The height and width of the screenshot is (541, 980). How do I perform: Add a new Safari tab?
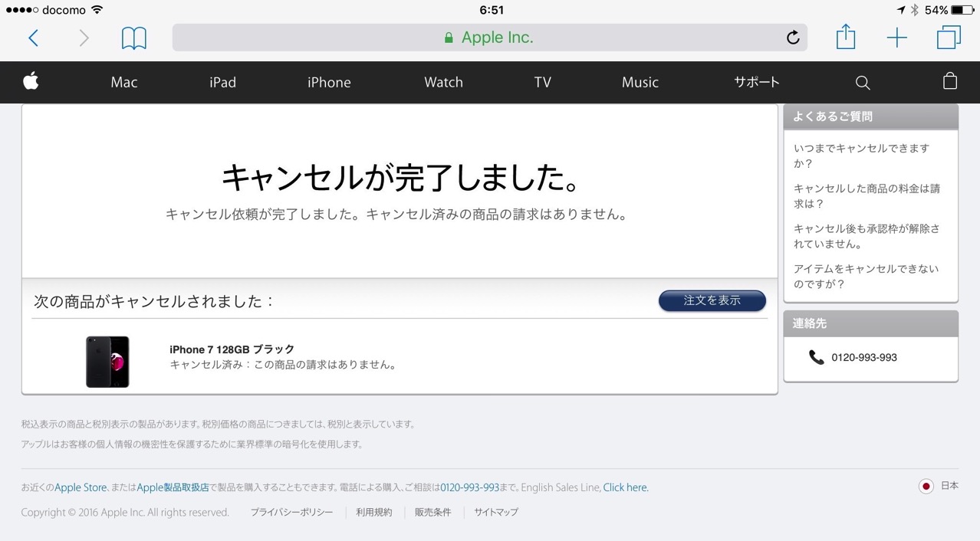[x=896, y=38]
